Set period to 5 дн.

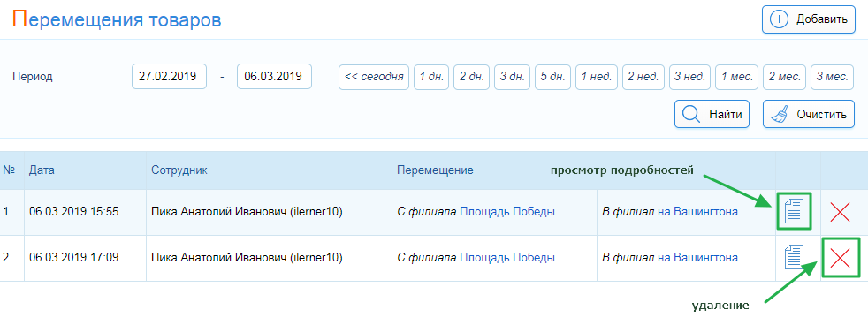552,77
